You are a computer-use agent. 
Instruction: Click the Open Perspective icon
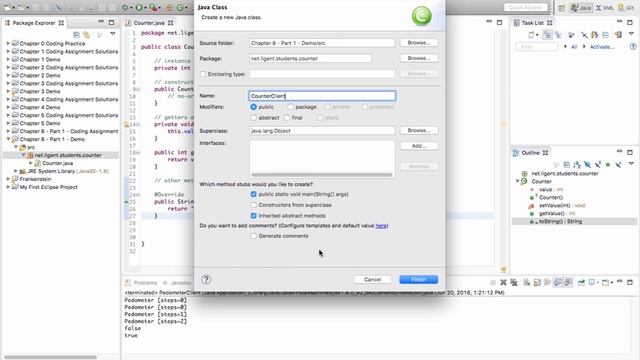[x=562, y=8]
